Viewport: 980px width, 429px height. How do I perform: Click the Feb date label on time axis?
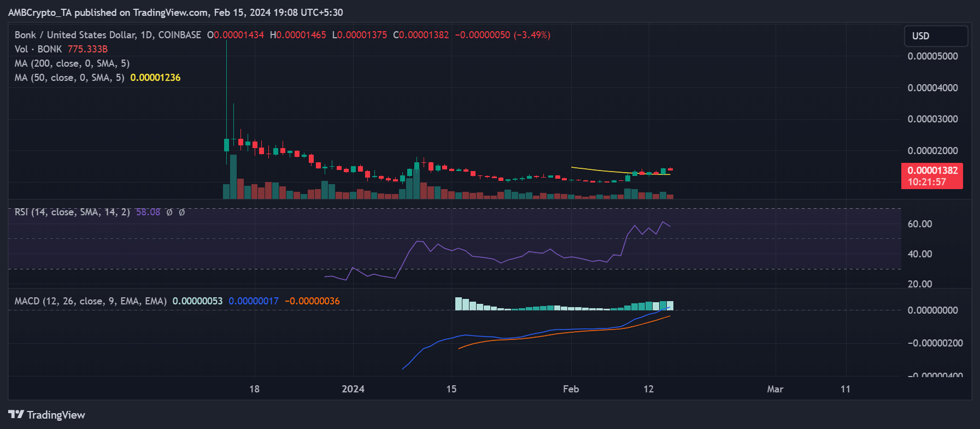tap(571, 389)
